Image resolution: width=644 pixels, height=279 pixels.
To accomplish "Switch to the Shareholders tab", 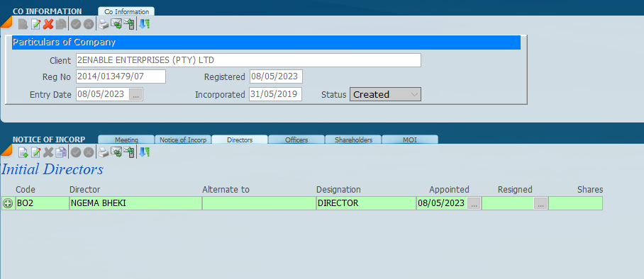I will 353,139.
